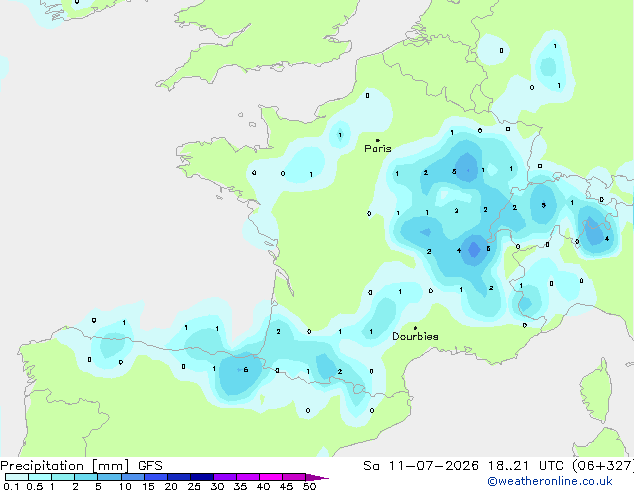Pick the 10–15 mm legend swatch
This screenshot has width=634, height=490.
[133, 477]
